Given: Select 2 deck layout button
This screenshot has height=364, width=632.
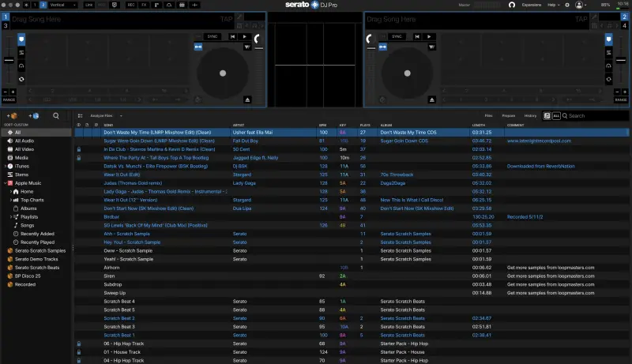Looking at the screenshot, I should coord(43,5).
